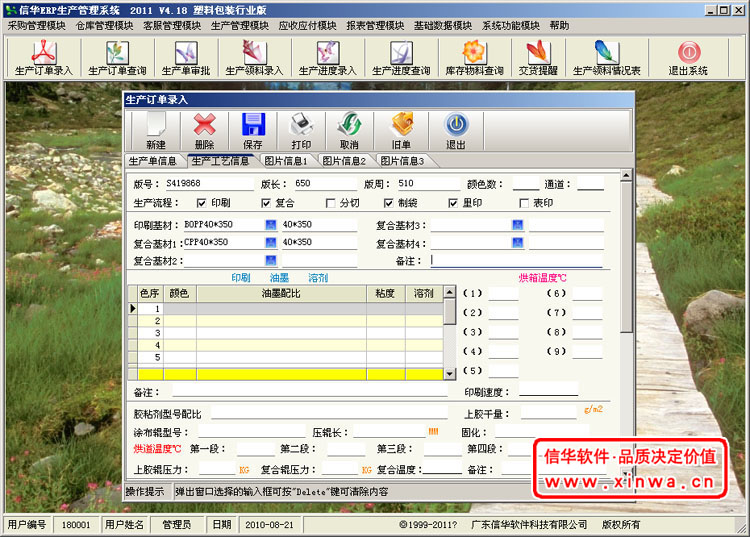
Task: Switch to the 图片信息1 tab
Action: tap(286, 161)
